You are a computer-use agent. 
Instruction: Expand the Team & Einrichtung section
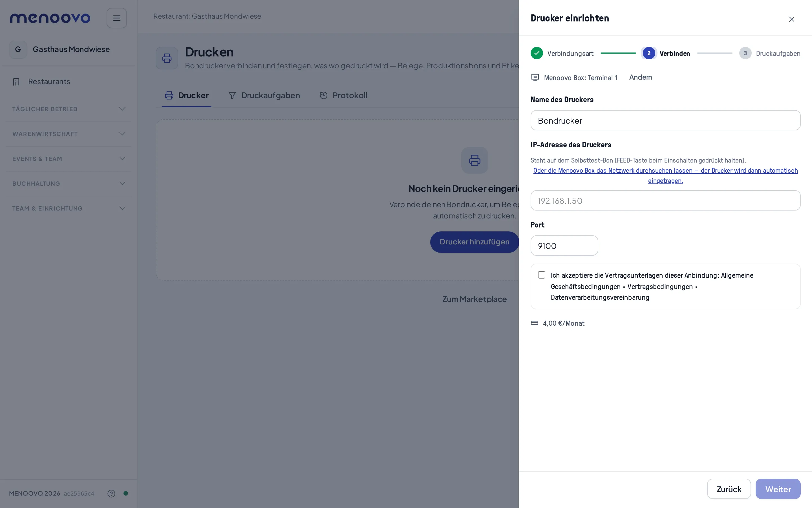click(69, 208)
